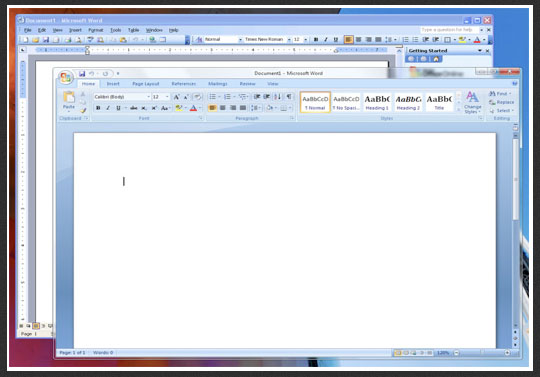
Task: Toggle Italic in the ribbon Font group
Action: [108, 108]
